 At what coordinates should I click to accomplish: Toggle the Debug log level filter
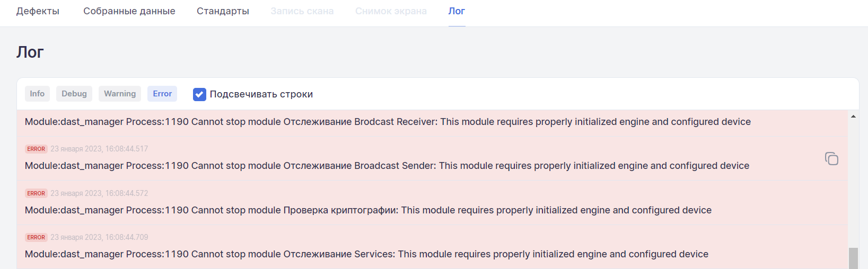coord(74,94)
